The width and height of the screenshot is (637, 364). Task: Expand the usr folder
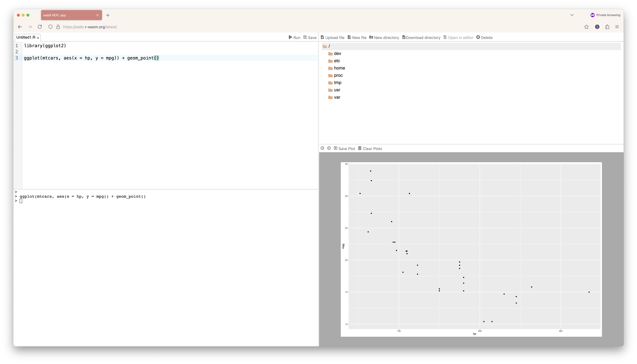click(x=337, y=90)
